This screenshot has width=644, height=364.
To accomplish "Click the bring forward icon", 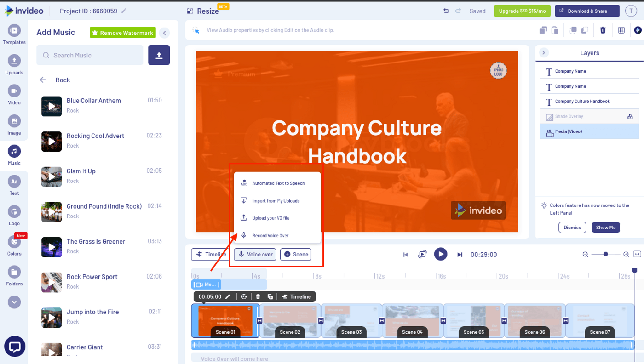I will click(573, 30).
